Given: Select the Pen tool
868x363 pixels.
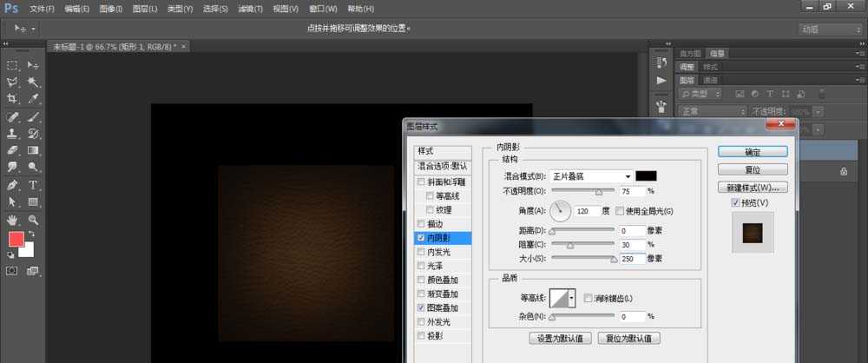Looking at the screenshot, I should (x=12, y=185).
